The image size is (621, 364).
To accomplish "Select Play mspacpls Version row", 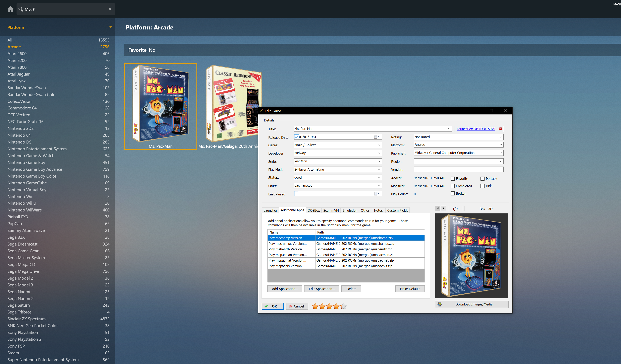I will point(346,266).
